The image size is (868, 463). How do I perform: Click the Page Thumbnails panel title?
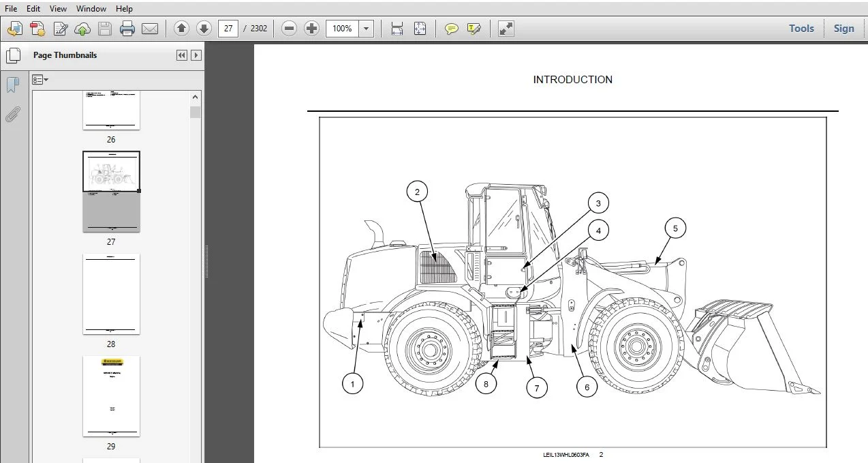pos(65,55)
